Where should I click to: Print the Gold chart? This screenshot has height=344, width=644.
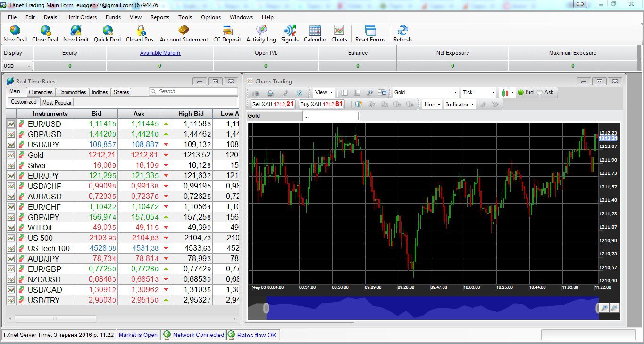(x=270, y=93)
